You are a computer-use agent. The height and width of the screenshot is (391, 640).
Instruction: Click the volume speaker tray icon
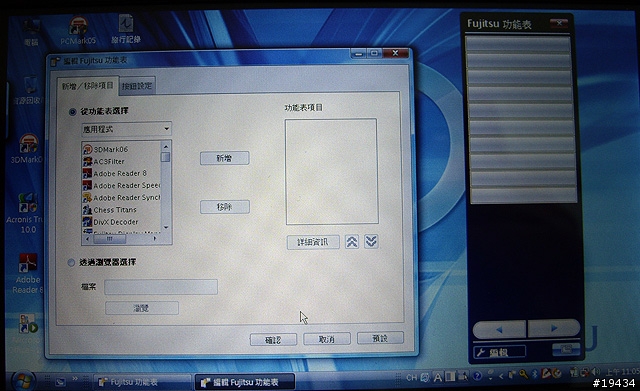[595, 371]
